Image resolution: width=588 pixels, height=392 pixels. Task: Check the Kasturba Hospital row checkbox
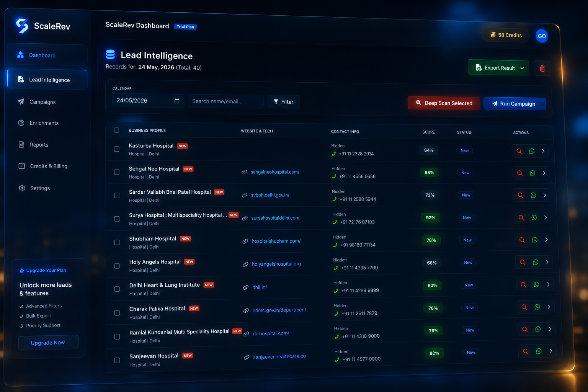click(x=117, y=149)
